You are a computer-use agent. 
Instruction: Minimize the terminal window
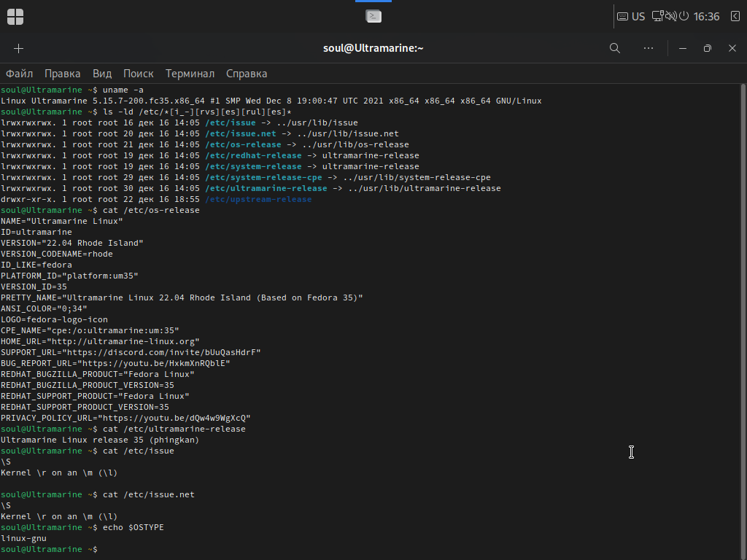click(683, 48)
